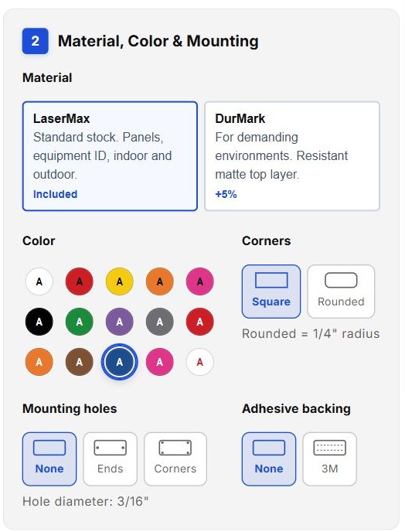The height and width of the screenshot is (532, 405).
Task: Choose Corners mounting holes option
Action: pyautogui.click(x=175, y=459)
